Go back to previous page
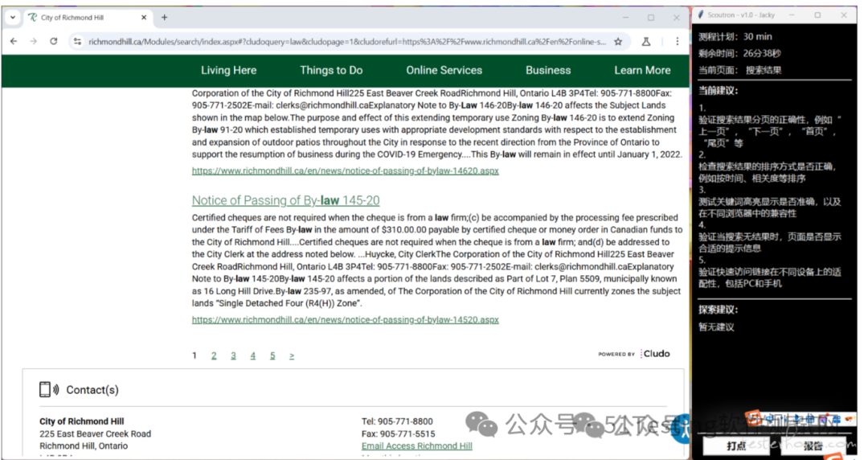The height and width of the screenshot is (460, 868). 14,41
